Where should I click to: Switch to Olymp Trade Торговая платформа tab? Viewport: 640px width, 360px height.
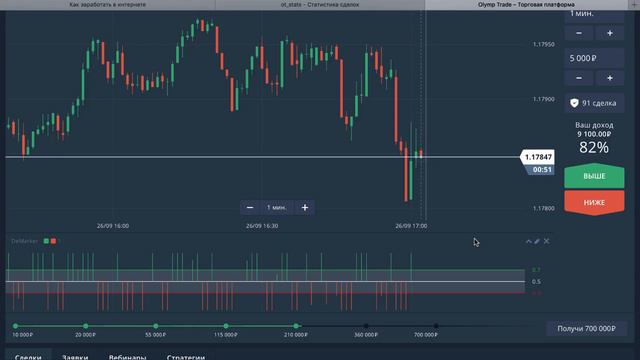pyautogui.click(x=527, y=5)
